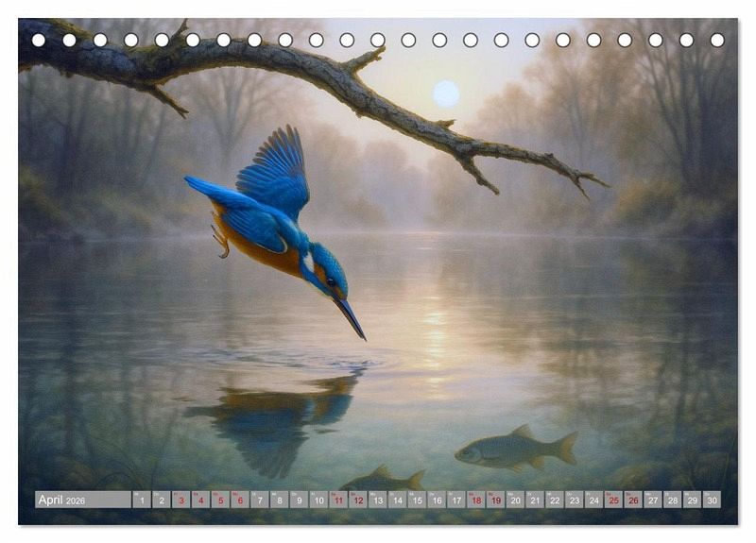Choose the red day 25 cell

pos(613,500)
